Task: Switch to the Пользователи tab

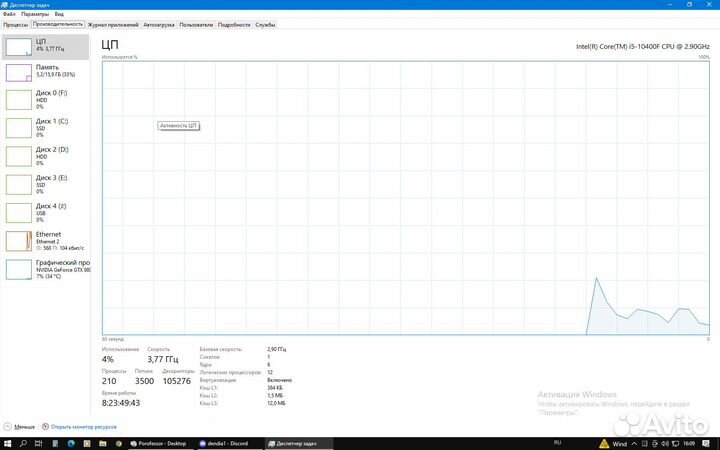Action: [x=196, y=25]
